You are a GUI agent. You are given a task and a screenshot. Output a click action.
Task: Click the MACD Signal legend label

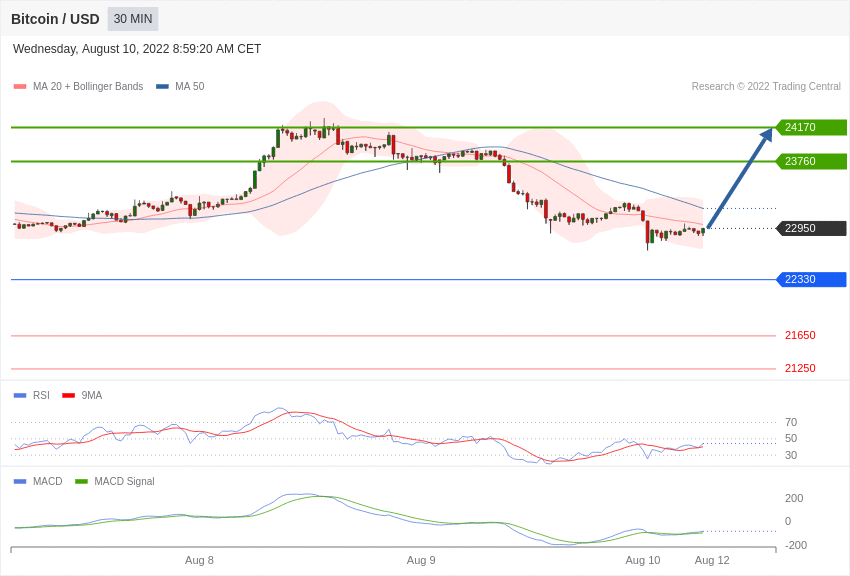click(x=124, y=481)
